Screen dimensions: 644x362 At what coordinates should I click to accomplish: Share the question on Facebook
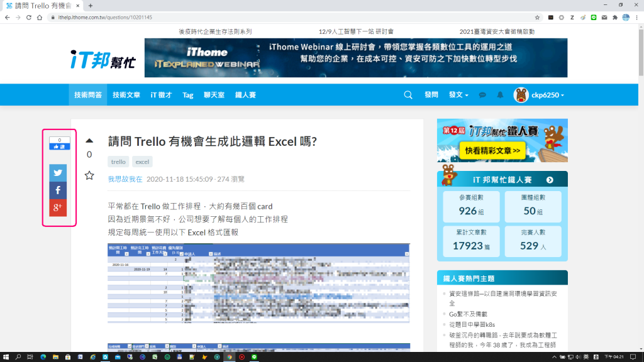pos(58,190)
